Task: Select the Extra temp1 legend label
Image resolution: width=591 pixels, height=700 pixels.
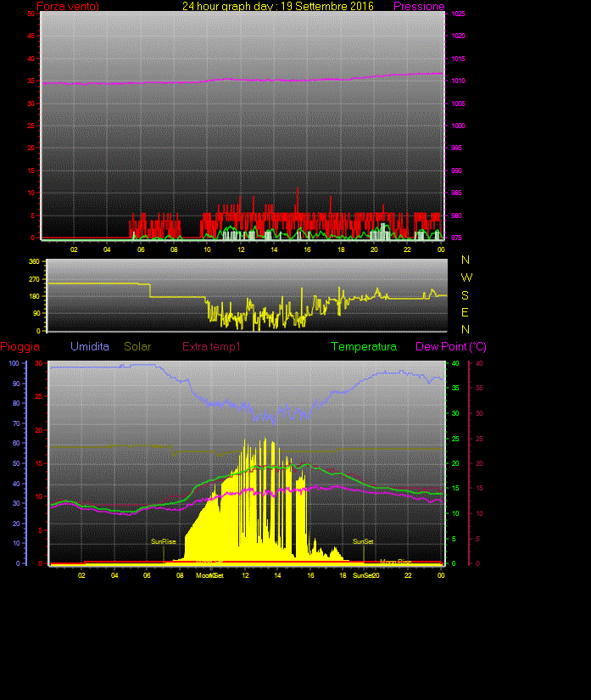Action: 212,347
